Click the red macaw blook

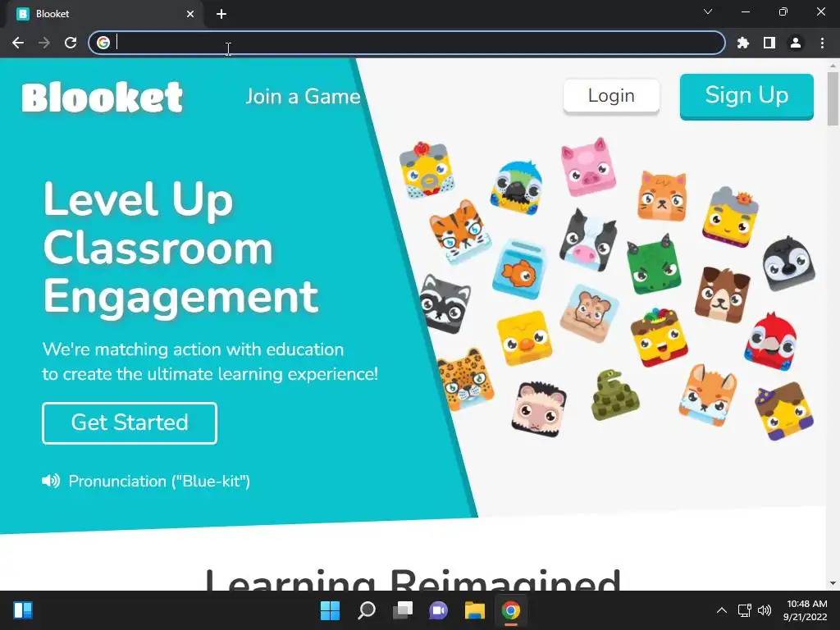[770, 342]
